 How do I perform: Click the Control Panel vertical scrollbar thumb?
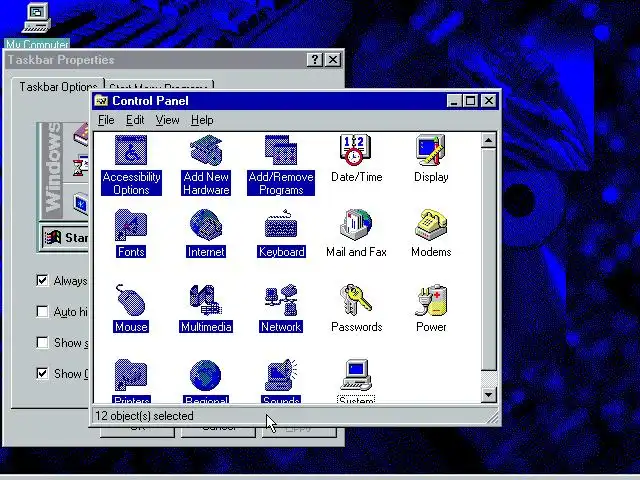click(x=489, y=260)
